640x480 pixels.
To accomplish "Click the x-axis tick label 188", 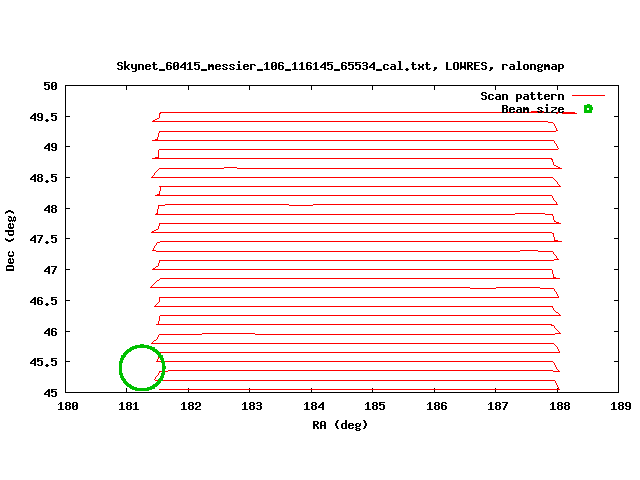I will click(559, 406).
